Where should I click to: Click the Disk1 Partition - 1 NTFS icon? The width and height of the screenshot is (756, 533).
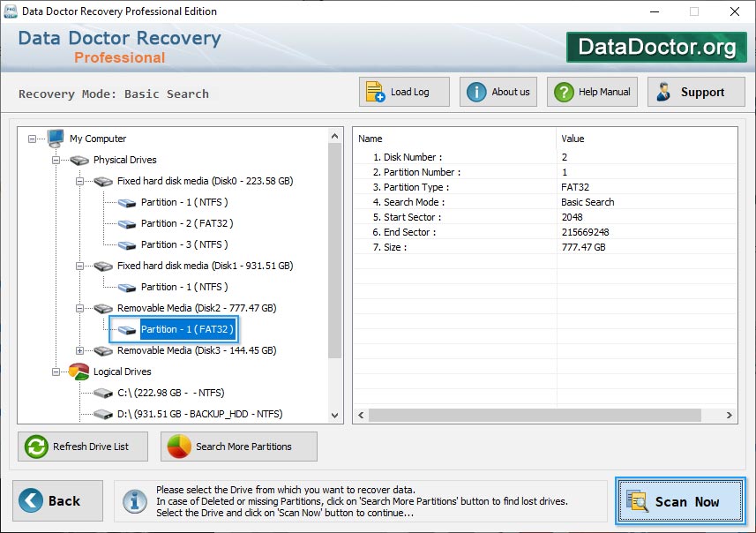(x=127, y=288)
